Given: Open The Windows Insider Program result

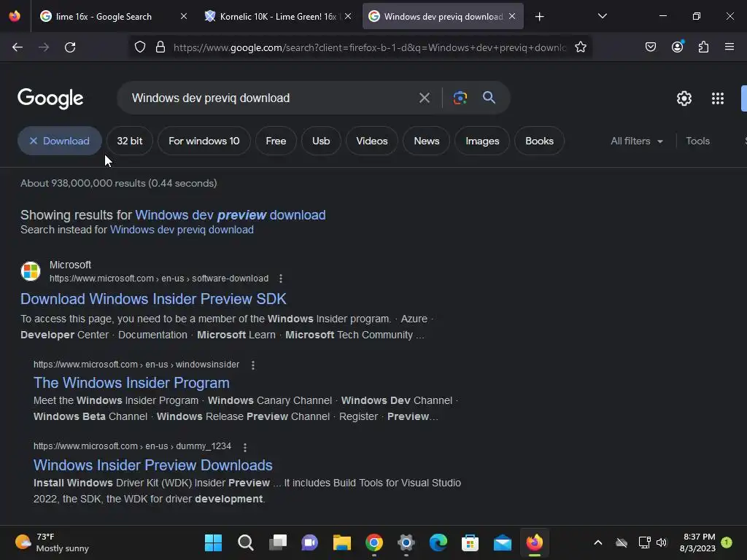Looking at the screenshot, I should (131, 383).
